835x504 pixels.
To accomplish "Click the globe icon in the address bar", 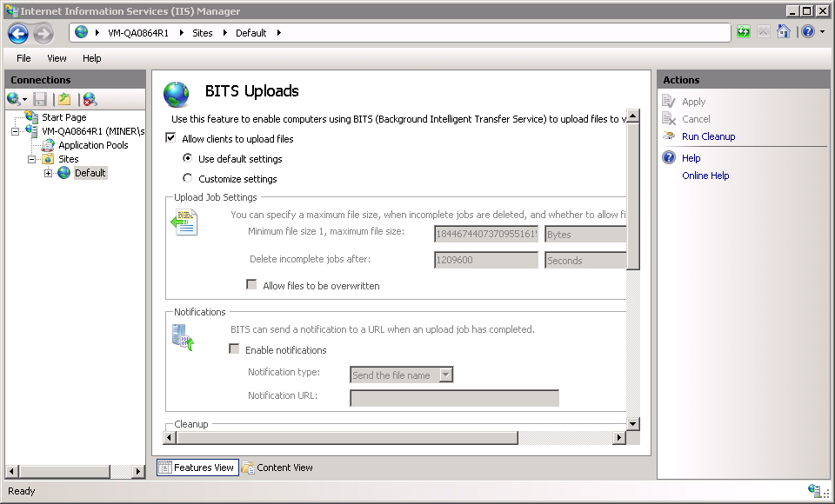I will click(81, 32).
